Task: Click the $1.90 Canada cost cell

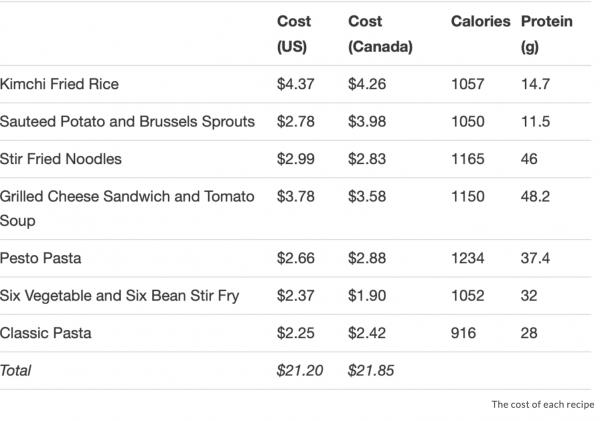Action: pos(367,295)
